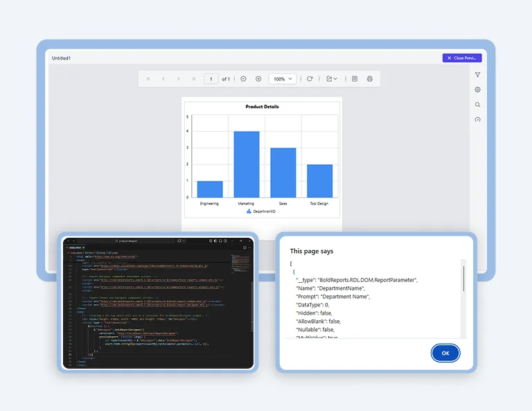
Task: Toggle the editor secondary sidebar layout icon
Action: [x=225, y=241]
